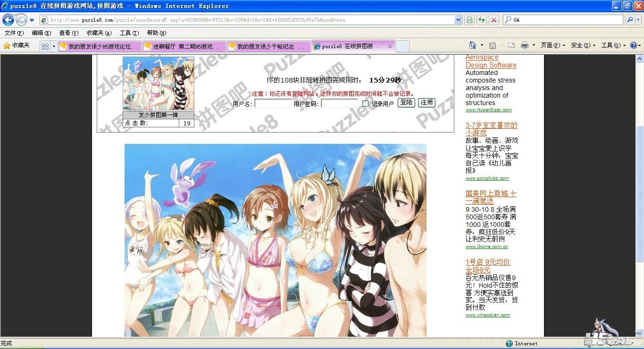The width and height of the screenshot is (644, 349).
Task: Open the 帮助 menu
Action: 156,33
